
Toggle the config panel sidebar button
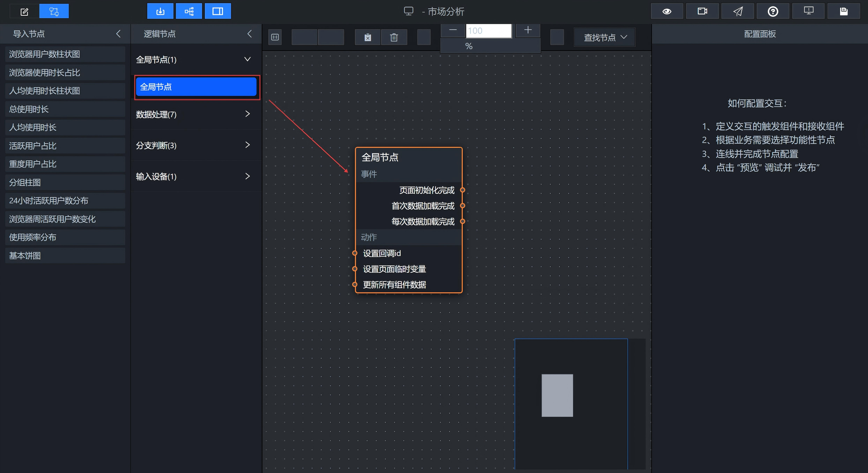(x=218, y=12)
